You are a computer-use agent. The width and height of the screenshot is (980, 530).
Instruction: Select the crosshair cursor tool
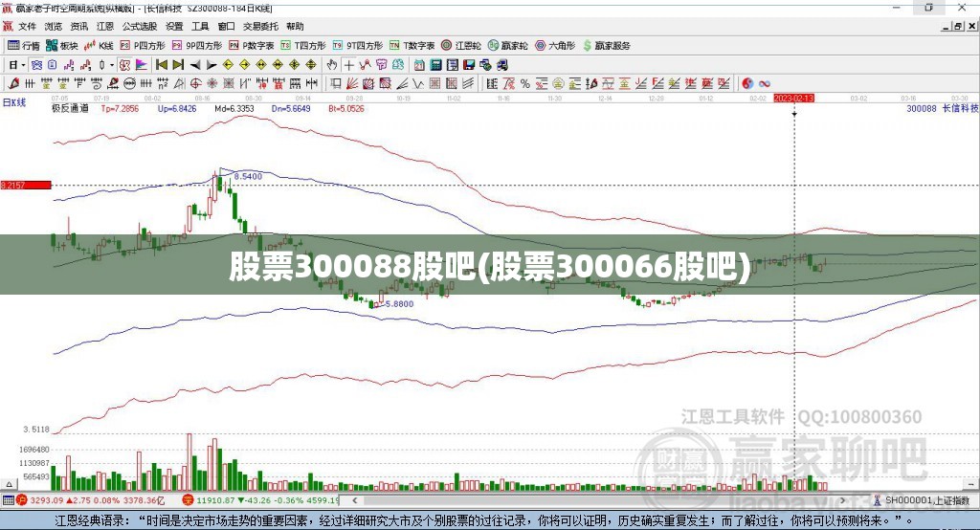[348, 65]
